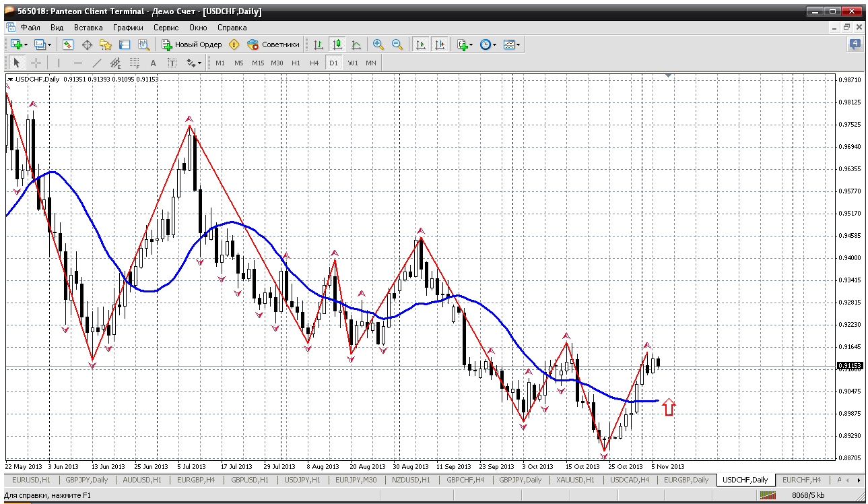Open the Fibonacci retracement tool
Viewport: 868px width, 504px height.
(x=134, y=63)
